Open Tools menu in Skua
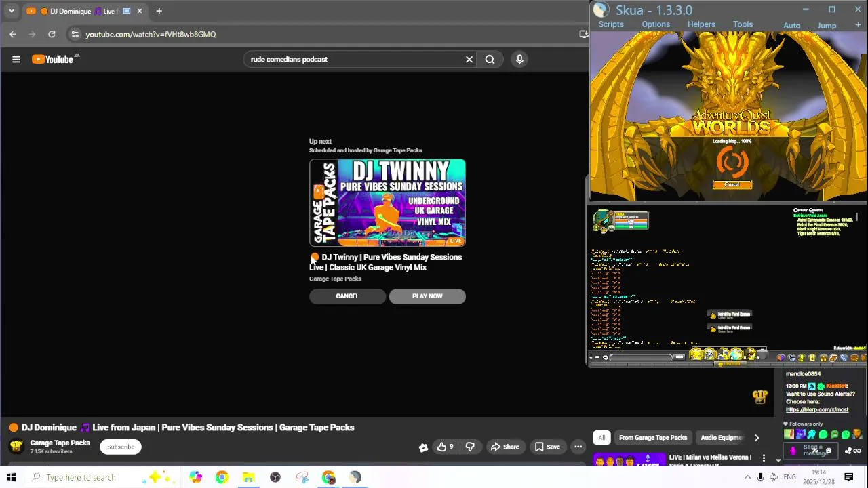Screen dimensions: 868x488 coord(743,24)
